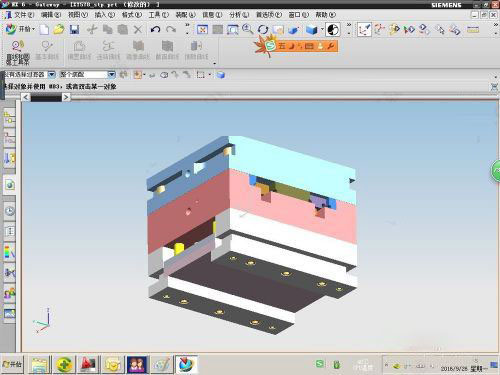500x375 pixels.
Task: Click the blue shaded cube rendering icon
Action: tap(311, 30)
